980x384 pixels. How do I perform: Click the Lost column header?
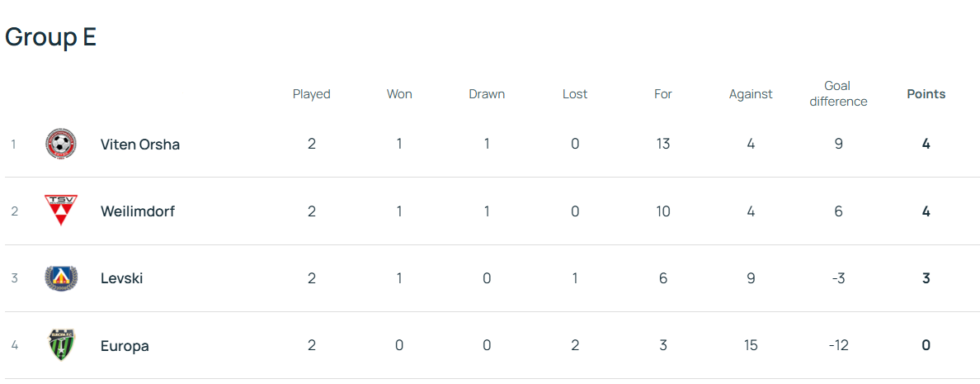coord(575,94)
